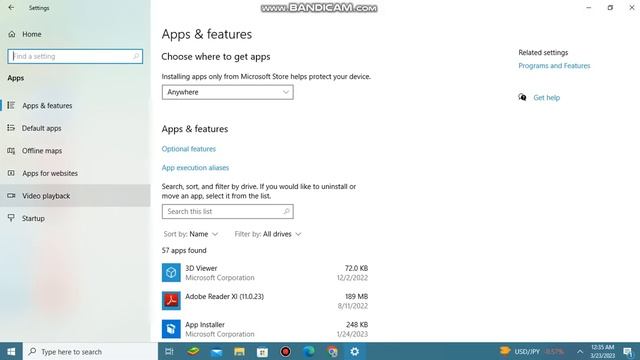Screen dimensions: 640x360
Task: Open the notification center icon
Action: (628, 351)
